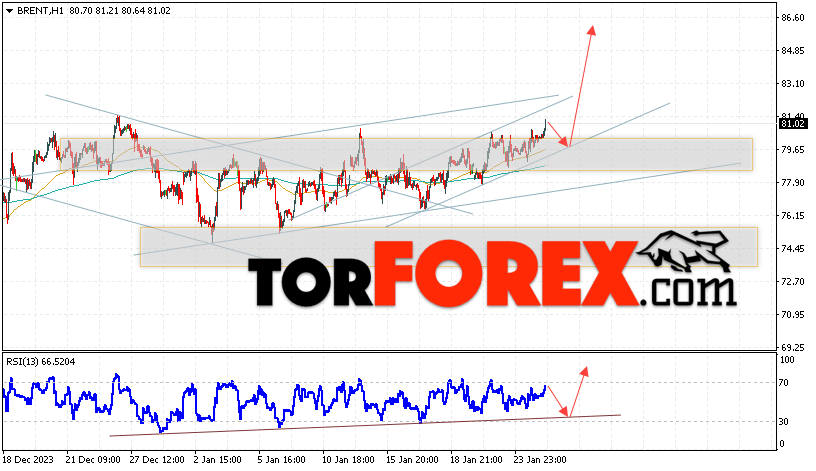This screenshot has width=816, height=471.
Task: Select the 77.90 price scale label
Action: tap(793, 182)
